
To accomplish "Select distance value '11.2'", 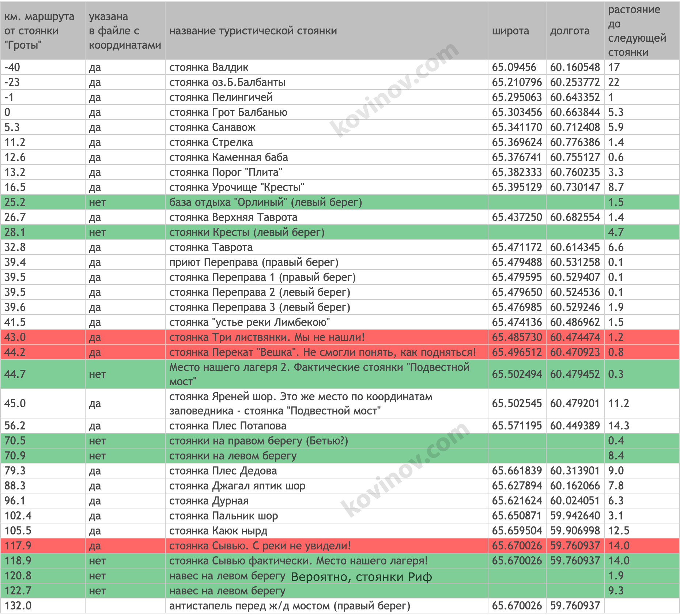I will pos(619,403).
